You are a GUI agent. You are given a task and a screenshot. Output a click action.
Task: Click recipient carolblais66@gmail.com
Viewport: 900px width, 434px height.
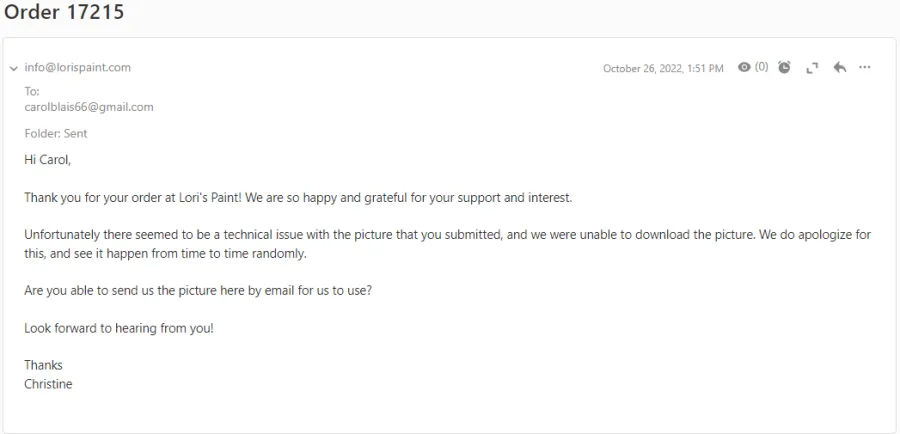tap(89, 107)
